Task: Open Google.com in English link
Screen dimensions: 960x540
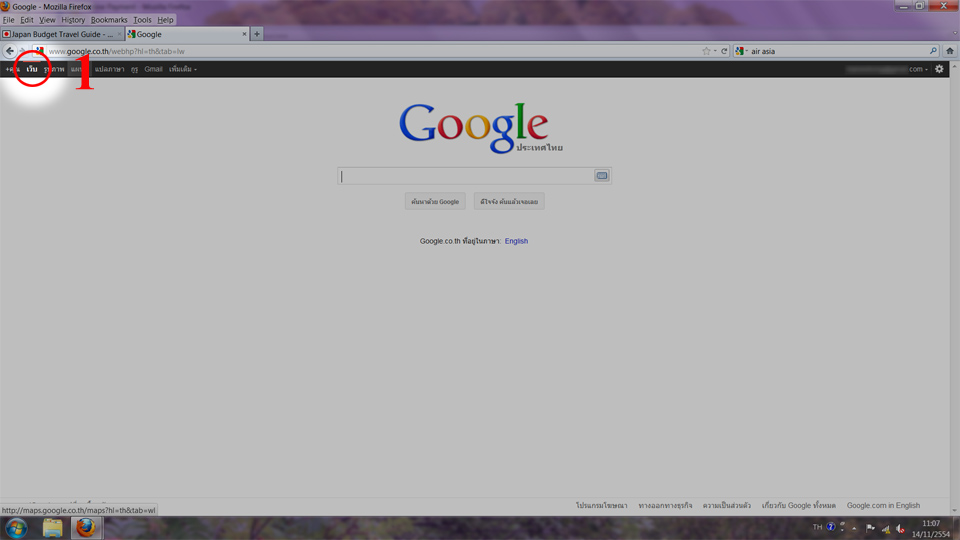Action: click(x=883, y=506)
